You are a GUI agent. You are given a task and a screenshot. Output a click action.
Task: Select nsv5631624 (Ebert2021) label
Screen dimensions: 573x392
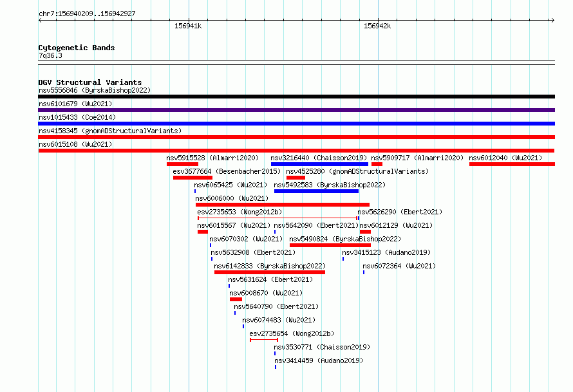click(270, 279)
